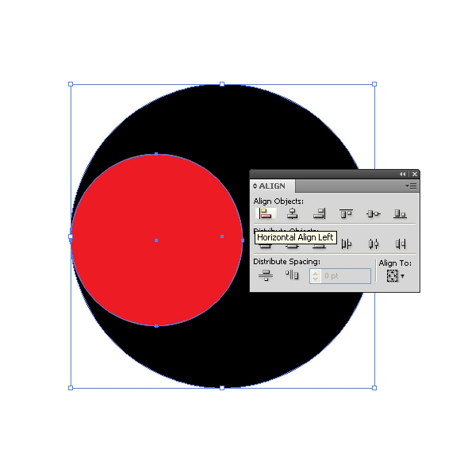The height and width of the screenshot is (476, 460).
Task: Click the Horizontal Align Center icon
Action: (x=292, y=213)
